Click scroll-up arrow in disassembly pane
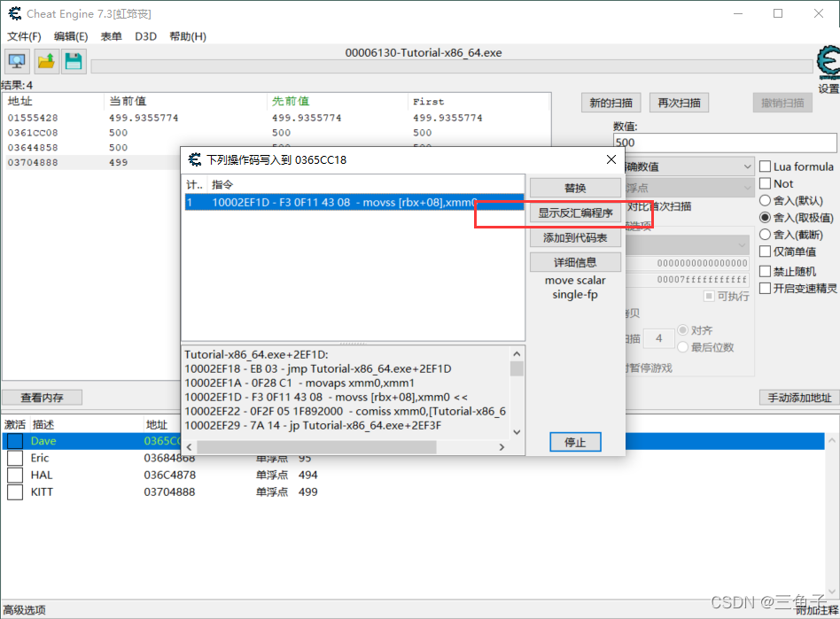Viewport: 840px width, 619px height. click(517, 354)
